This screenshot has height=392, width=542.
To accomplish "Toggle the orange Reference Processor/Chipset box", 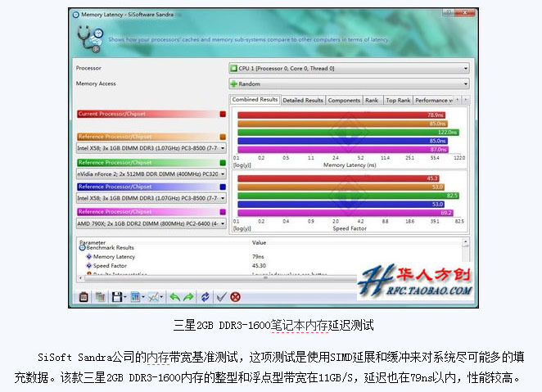I will [x=223, y=137].
